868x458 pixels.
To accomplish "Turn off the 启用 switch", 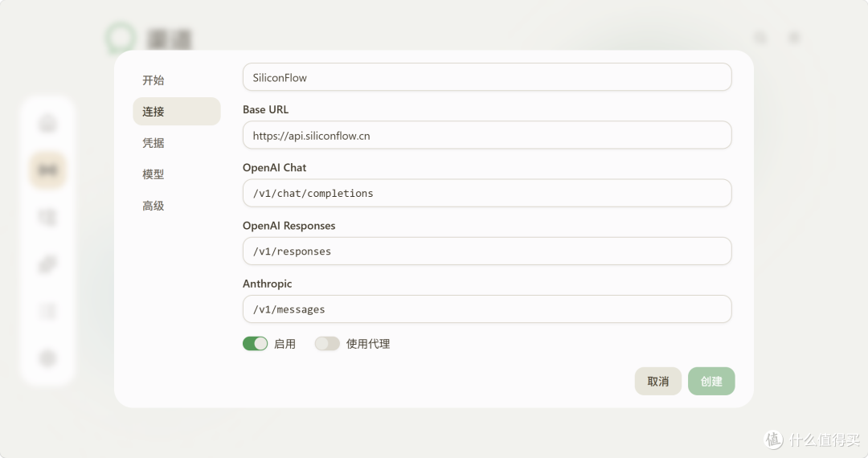I will coord(256,344).
